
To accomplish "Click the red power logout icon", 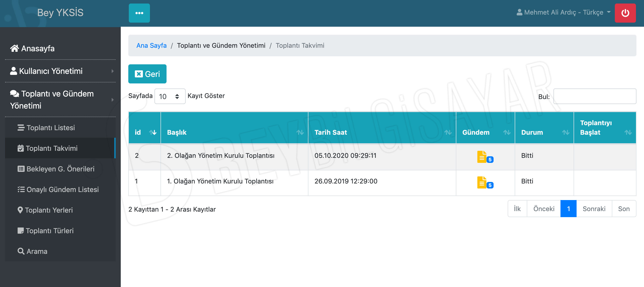I will coord(625,13).
